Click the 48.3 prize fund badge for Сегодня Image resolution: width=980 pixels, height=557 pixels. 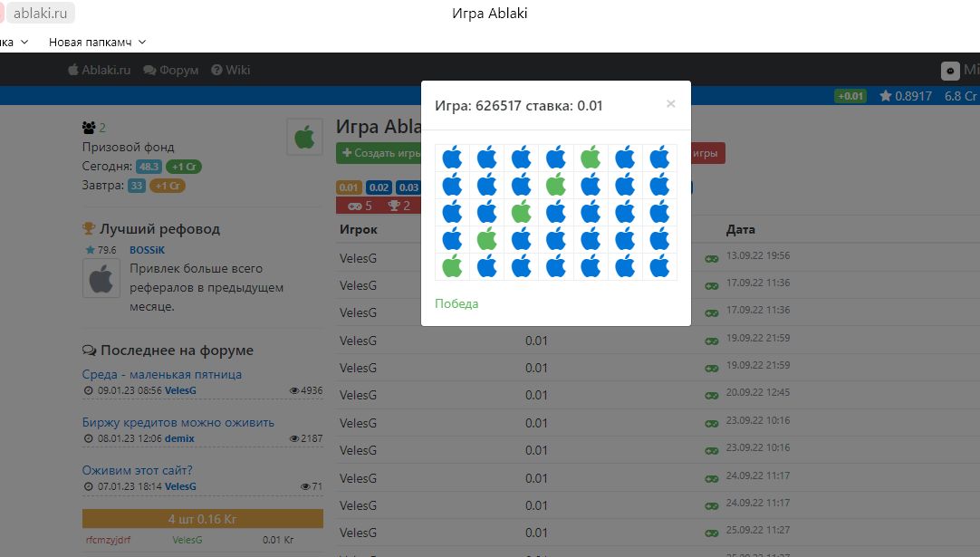coord(149,167)
